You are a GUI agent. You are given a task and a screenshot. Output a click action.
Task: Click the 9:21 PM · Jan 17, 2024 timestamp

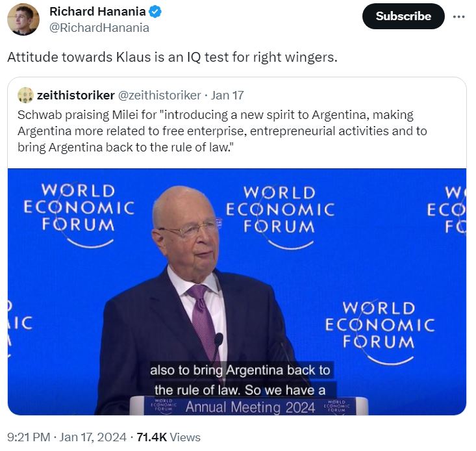67,437
